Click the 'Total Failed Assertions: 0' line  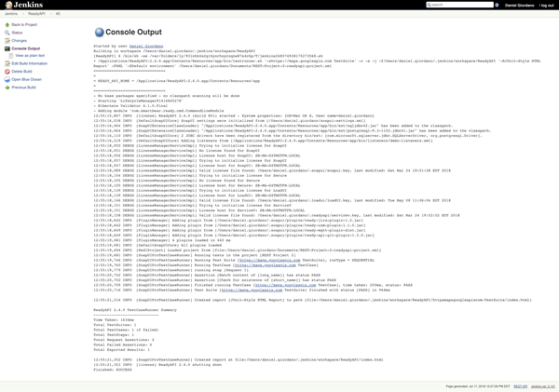click(123, 345)
